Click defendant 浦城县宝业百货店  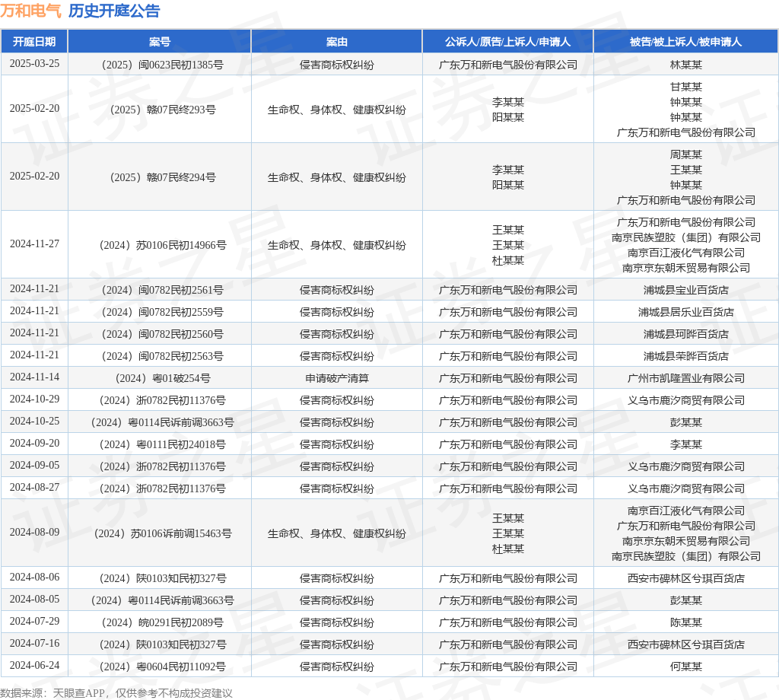(x=686, y=290)
